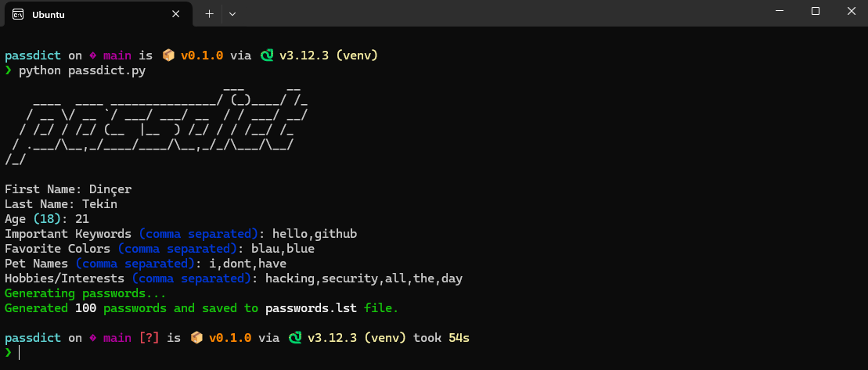868x370 pixels.
Task: Click the terminal icon on the Ubuntu tab
Action: (17, 13)
